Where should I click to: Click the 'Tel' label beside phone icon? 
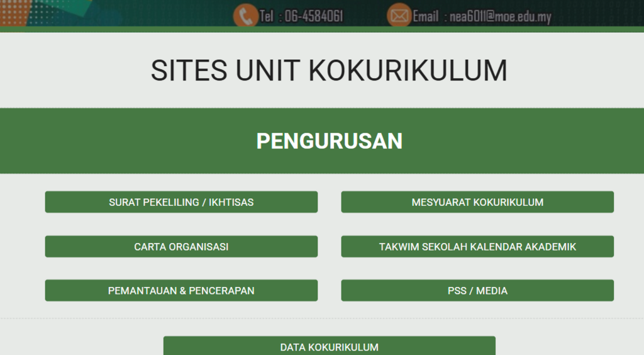pyautogui.click(x=267, y=17)
